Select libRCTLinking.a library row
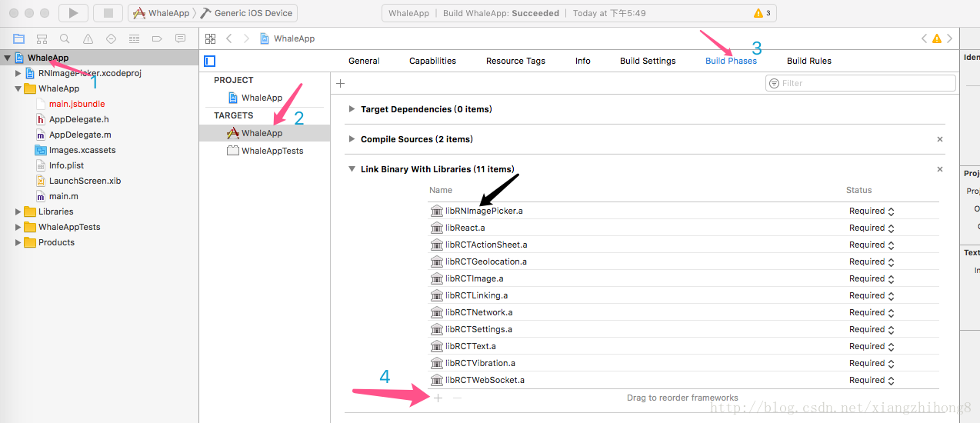Screen dimensions: 980x423 pos(683,295)
